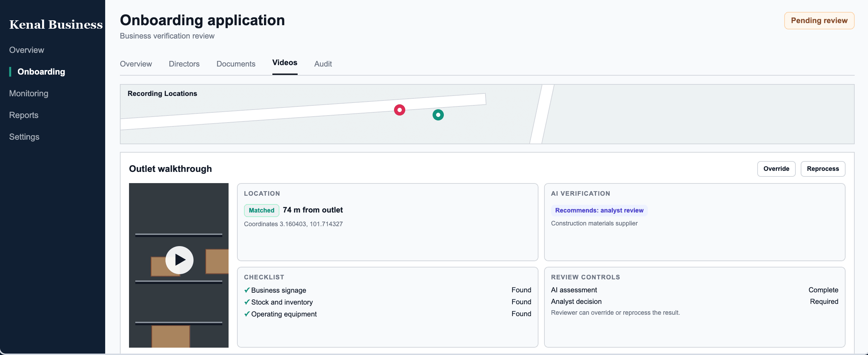868x355 pixels.
Task: Click the Operating equipment checkmark icon
Action: 247,314
